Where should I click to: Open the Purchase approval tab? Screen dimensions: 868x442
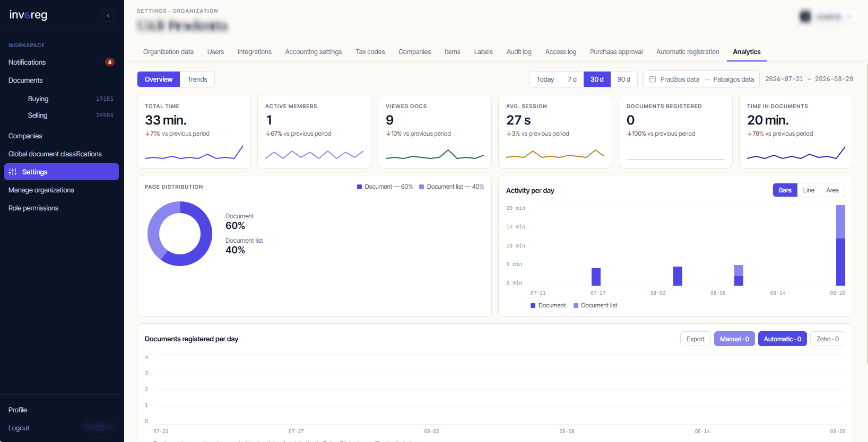point(617,52)
